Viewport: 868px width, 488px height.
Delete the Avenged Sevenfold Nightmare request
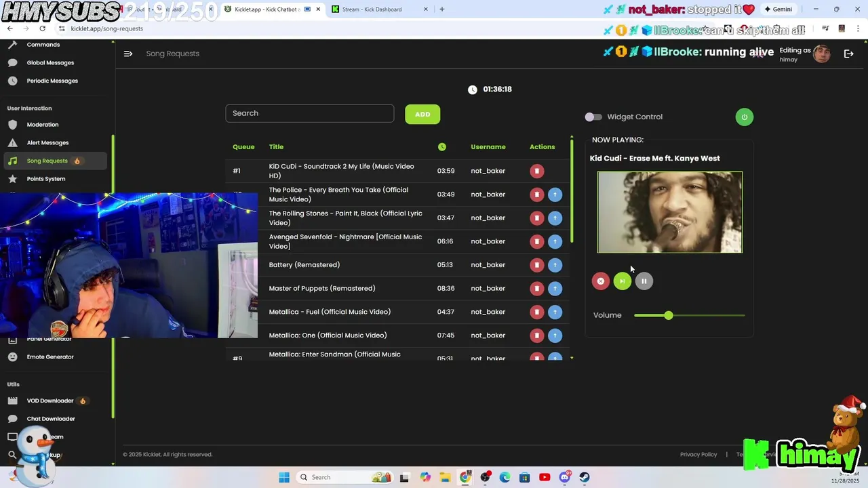click(x=536, y=241)
